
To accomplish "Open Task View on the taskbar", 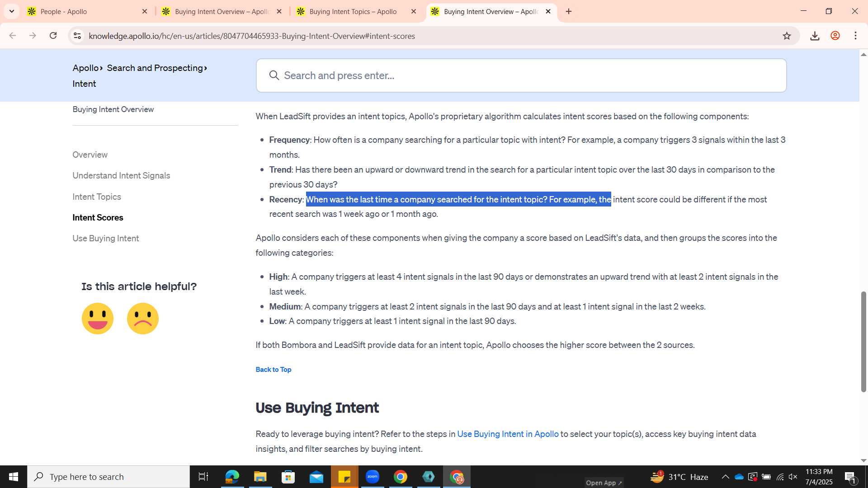I will 203,477.
